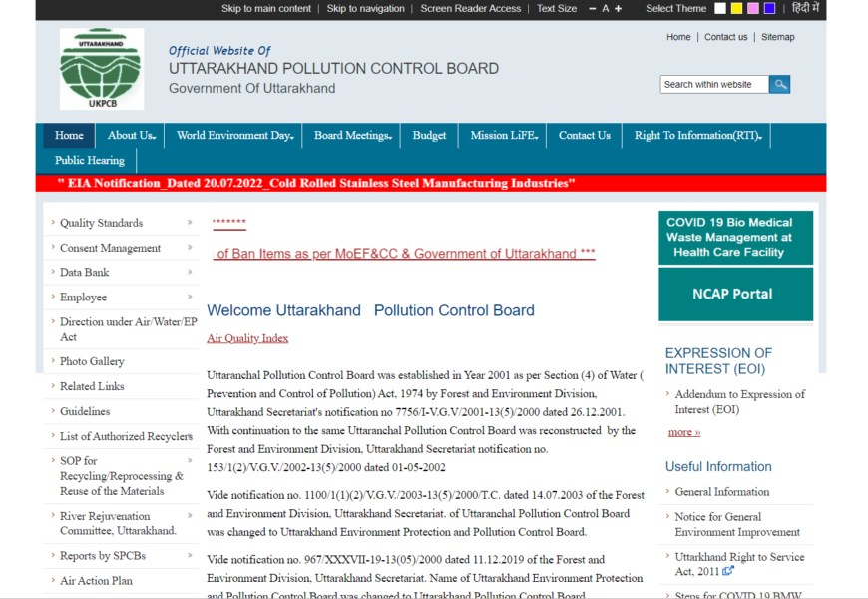Open the Budget menu item
The width and height of the screenshot is (868, 599).
click(429, 136)
